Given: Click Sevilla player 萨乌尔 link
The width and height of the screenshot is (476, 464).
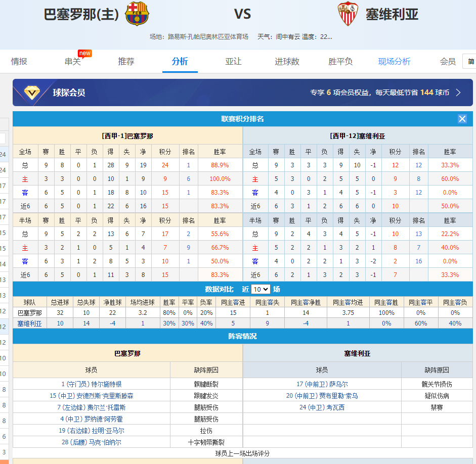Looking at the screenshot, I should click(322, 384).
